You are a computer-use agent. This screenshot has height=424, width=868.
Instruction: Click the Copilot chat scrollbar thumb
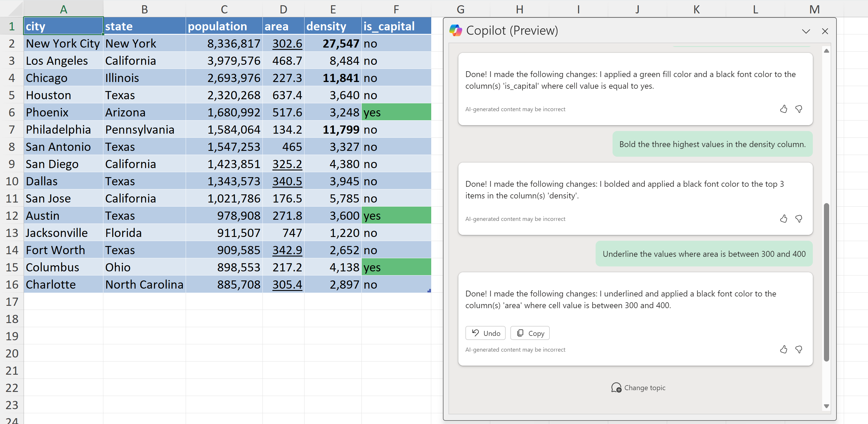[826, 283]
